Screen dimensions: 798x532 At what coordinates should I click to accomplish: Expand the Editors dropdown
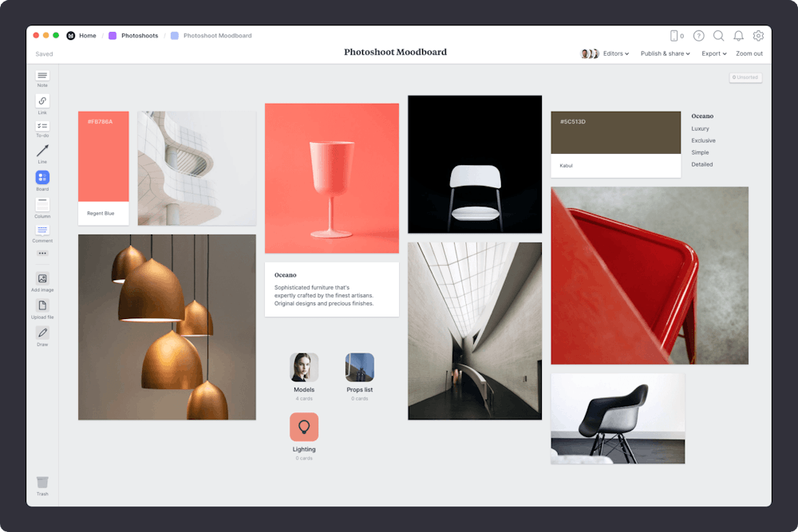[x=616, y=53]
